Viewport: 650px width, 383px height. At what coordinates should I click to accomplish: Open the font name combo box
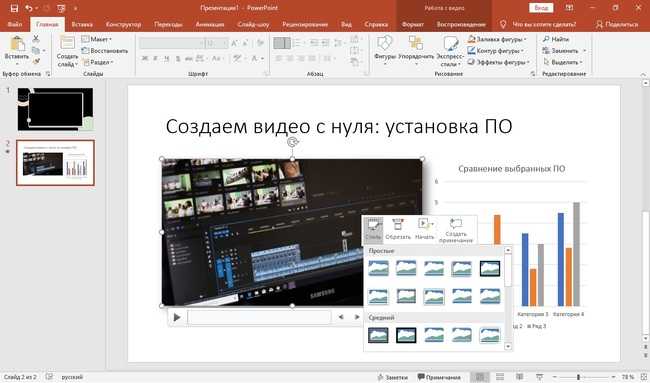(172, 43)
